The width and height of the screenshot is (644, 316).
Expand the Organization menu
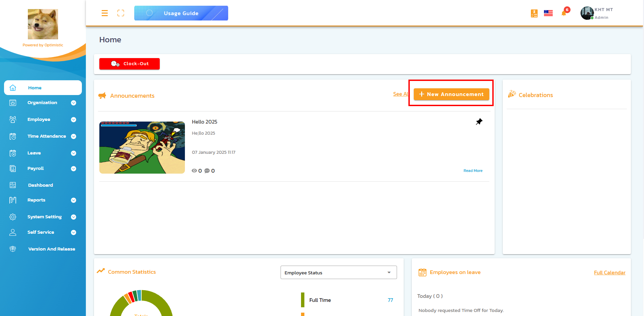tap(73, 103)
